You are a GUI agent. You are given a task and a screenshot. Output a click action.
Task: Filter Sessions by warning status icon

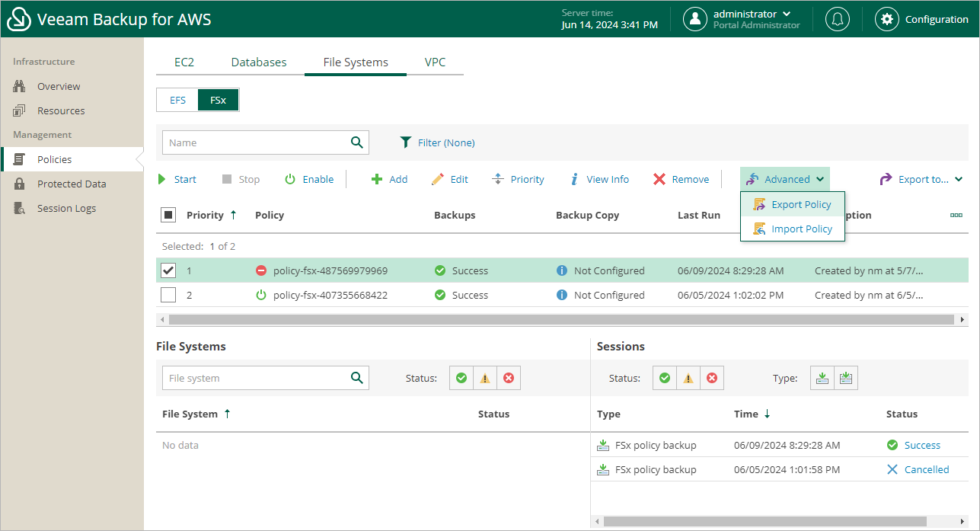[x=688, y=378]
